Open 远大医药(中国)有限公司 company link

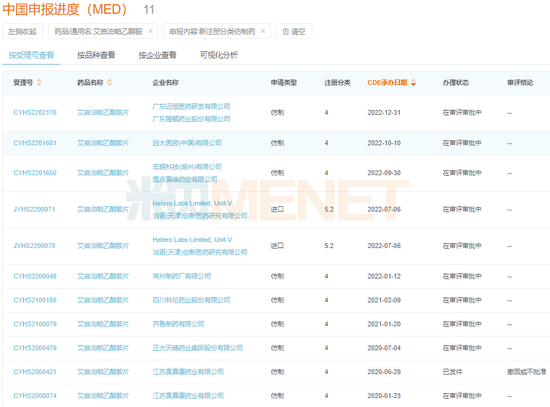pyautogui.click(x=187, y=143)
